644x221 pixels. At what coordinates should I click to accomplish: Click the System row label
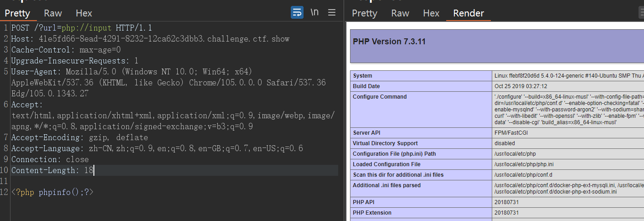(x=362, y=76)
